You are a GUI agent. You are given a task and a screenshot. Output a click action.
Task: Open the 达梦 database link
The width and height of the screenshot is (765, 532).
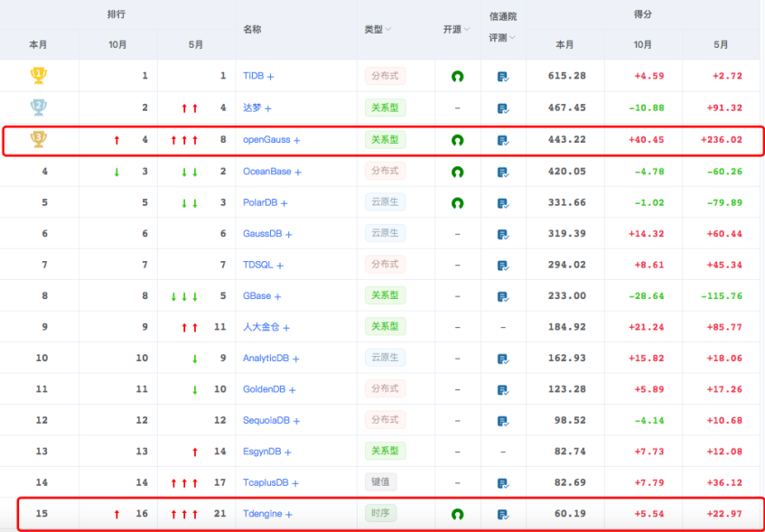[252, 107]
